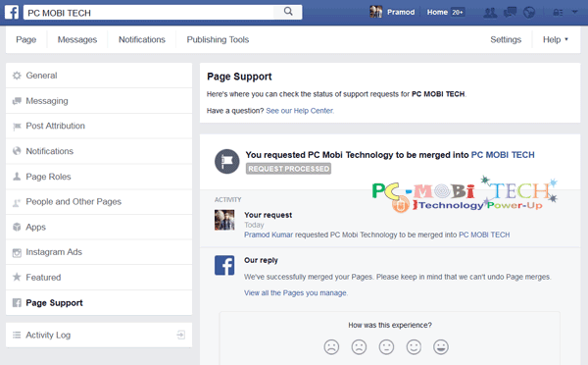Image resolution: width=588 pixels, height=365 pixels.
Task: Select Apps in settings sidebar
Action: coord(99,227)
